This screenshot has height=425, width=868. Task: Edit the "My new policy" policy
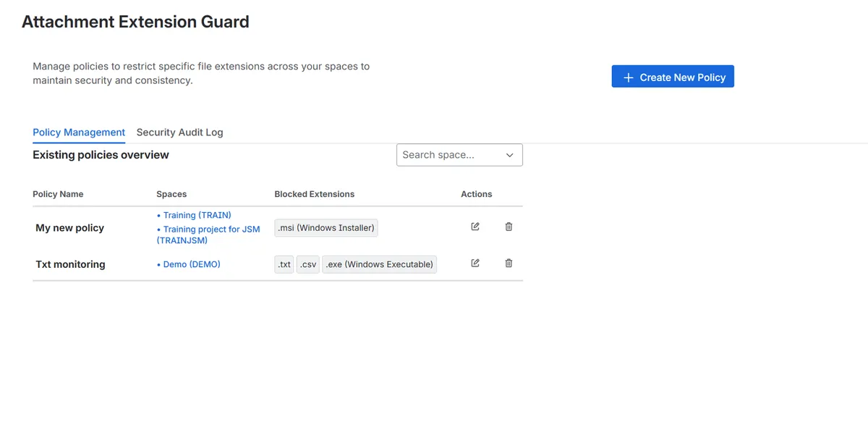pos(475,227)
